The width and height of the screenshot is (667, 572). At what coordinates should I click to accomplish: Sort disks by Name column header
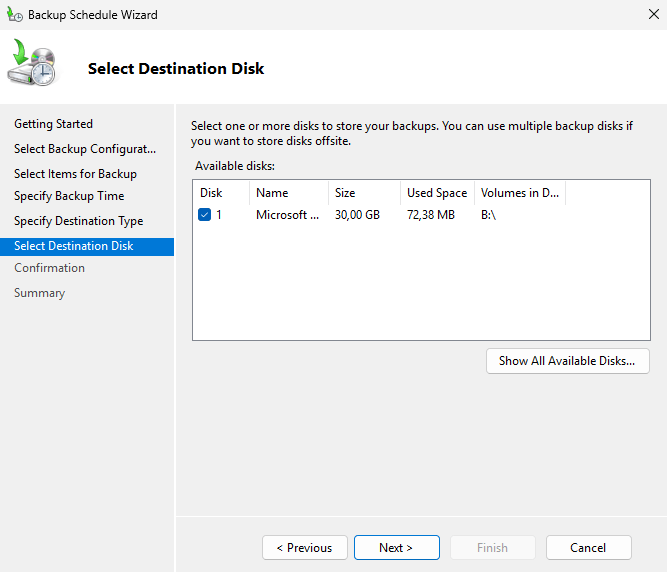272,193
